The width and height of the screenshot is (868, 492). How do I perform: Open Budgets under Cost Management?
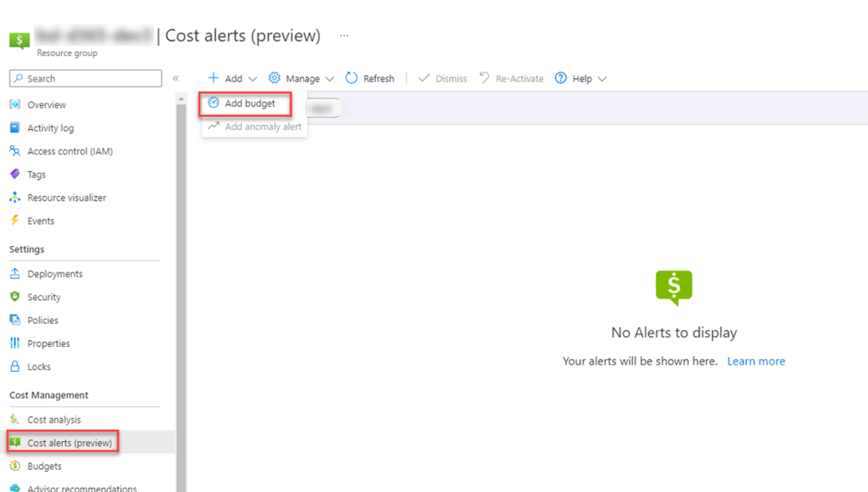[x=45, y=466]
